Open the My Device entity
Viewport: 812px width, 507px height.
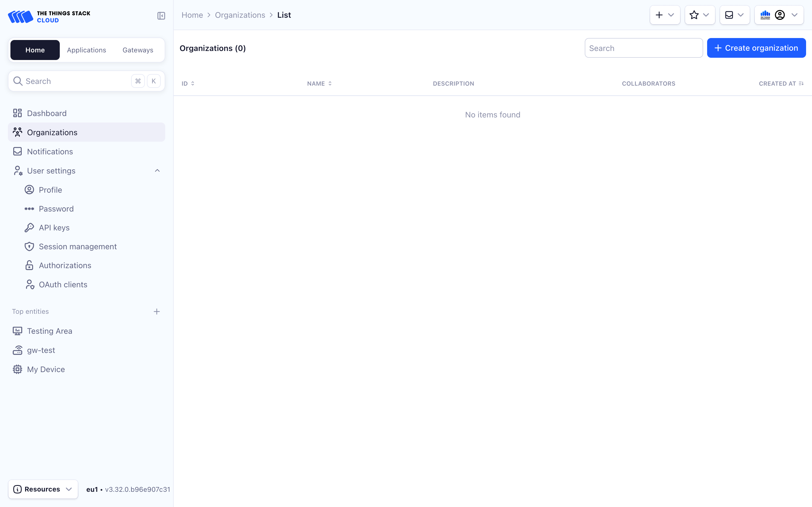(46, 369)
